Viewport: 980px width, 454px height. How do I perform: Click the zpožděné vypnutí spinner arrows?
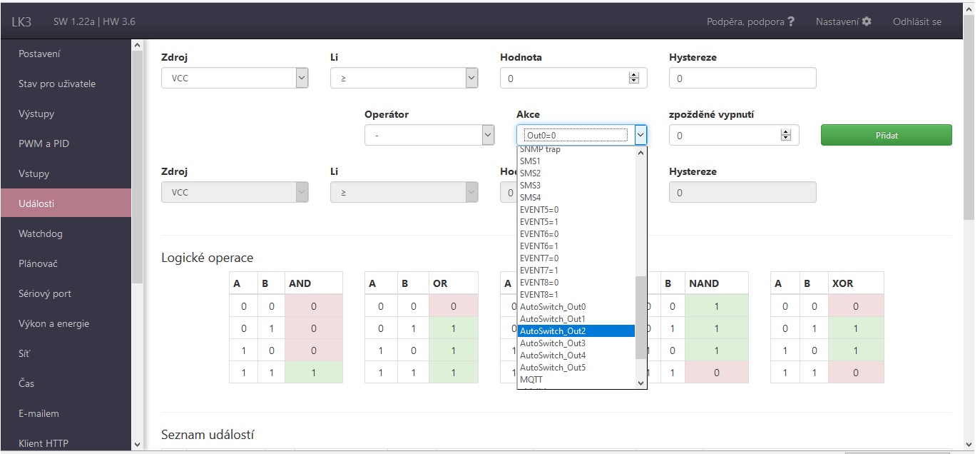coord(786,136)
